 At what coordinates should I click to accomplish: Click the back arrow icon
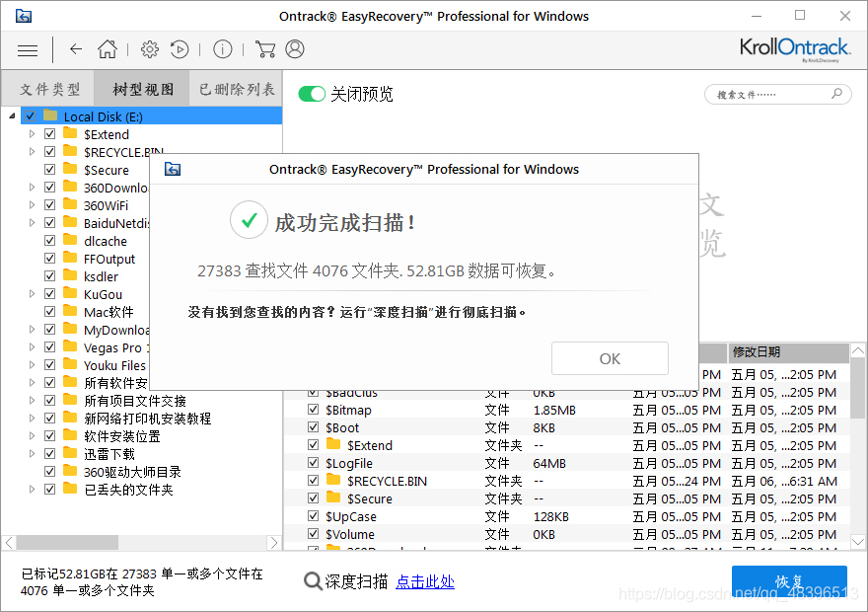76,49
